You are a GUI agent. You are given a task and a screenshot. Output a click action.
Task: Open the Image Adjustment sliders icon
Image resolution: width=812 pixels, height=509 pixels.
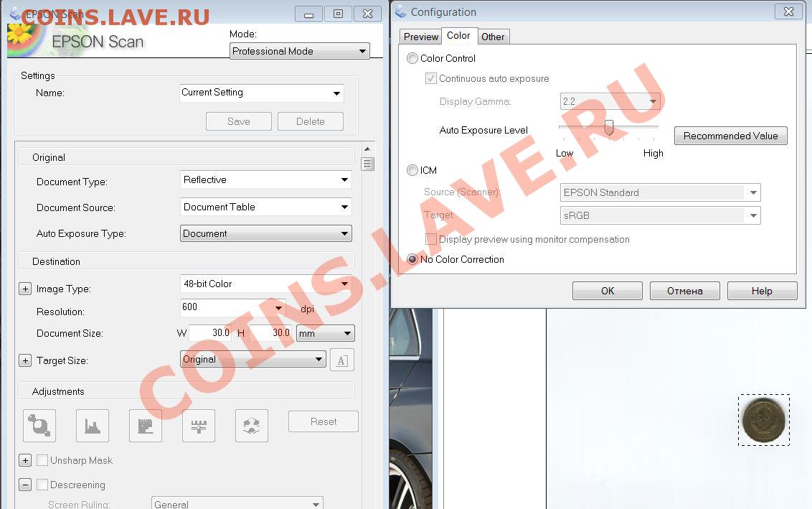click(199, 426)
